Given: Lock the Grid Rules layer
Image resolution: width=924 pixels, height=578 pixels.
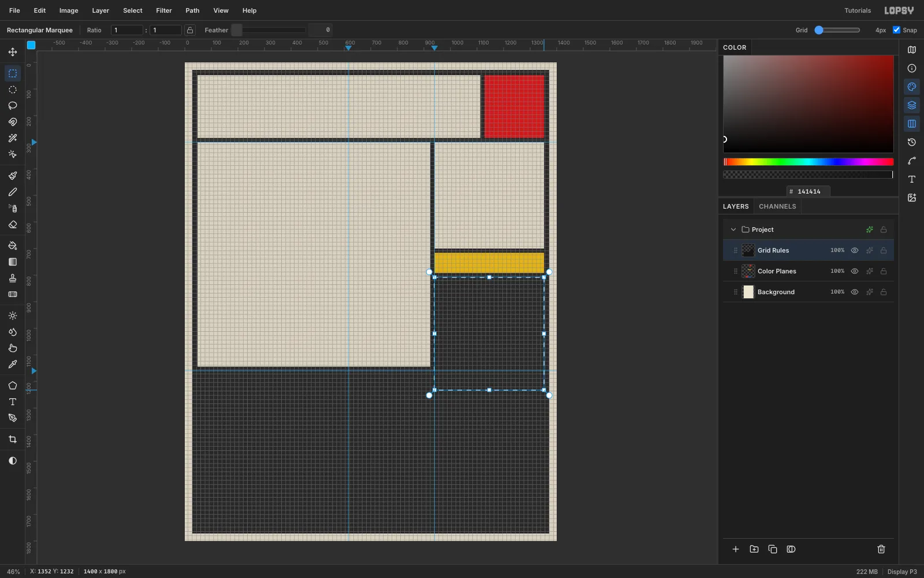Looking at the screenshot, I should 884,250.
